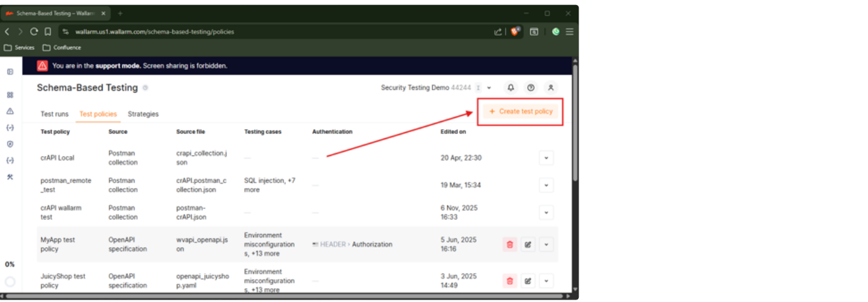
Task: Open the Strategies tab
Action: coord(143,114)
